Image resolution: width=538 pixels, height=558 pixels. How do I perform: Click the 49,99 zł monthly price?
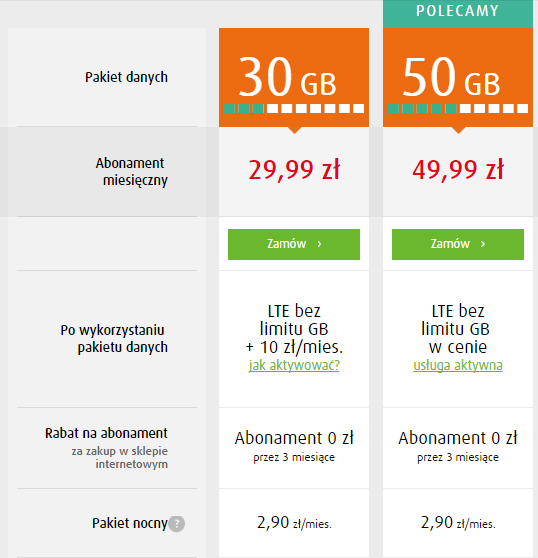(458, 170)
